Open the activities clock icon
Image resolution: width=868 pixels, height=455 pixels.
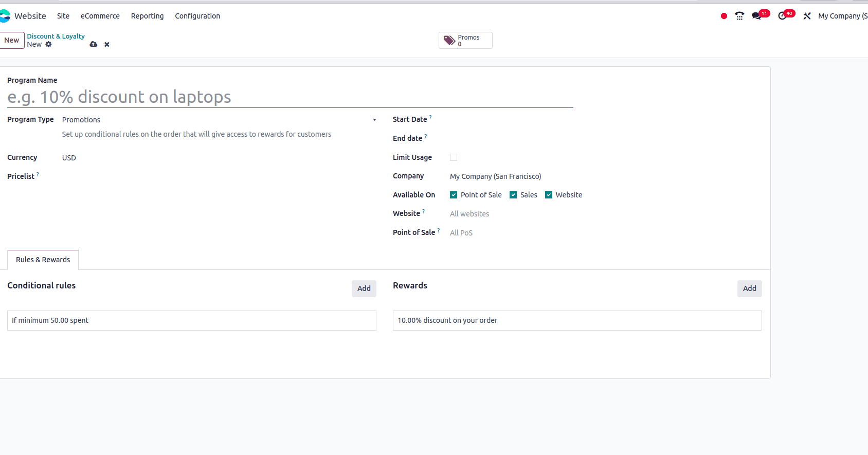[782, 16]
